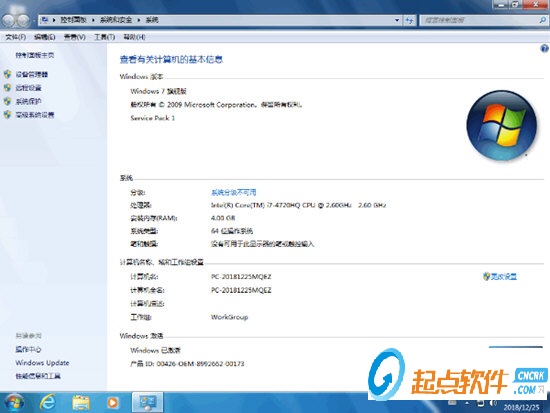Image resolution: width=550 pixels, height=413 pixels.
Task: Select the 4.00 GB memory value
Action: point(223,218)
